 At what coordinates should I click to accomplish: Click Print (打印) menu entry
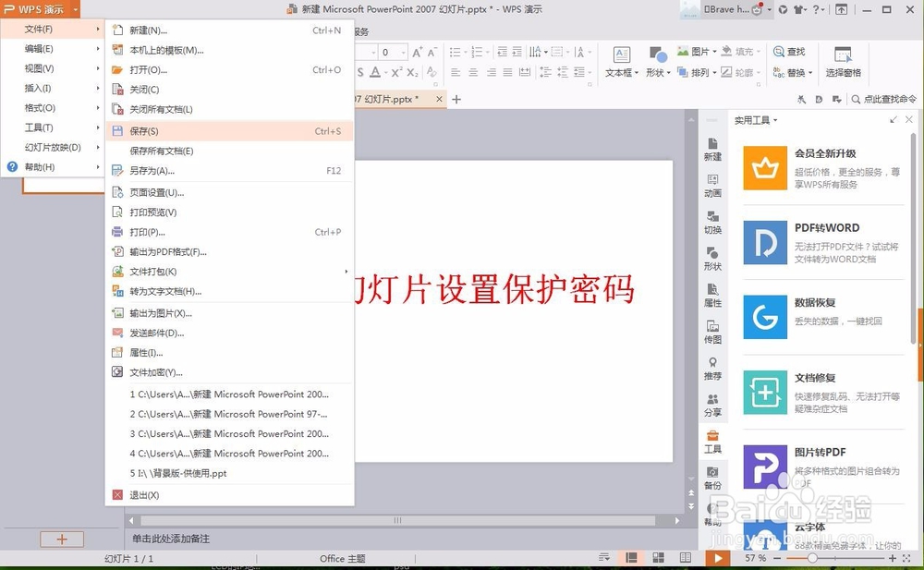(230, 232)
